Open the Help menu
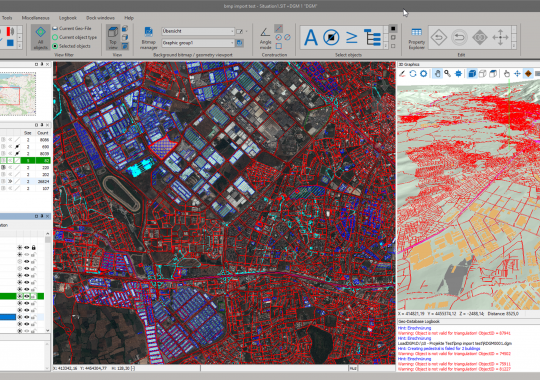The image size is (540, 380). [129, 18]
